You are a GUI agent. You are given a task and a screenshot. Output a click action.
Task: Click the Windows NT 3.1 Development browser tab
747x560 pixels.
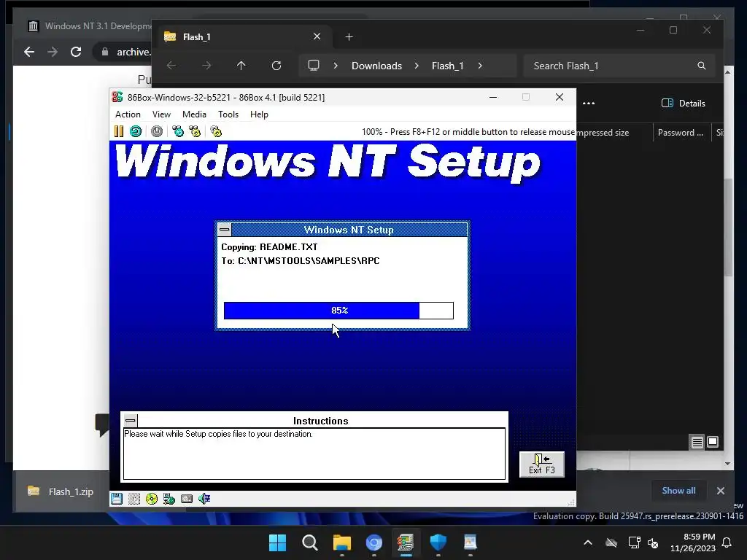(88, 26)
